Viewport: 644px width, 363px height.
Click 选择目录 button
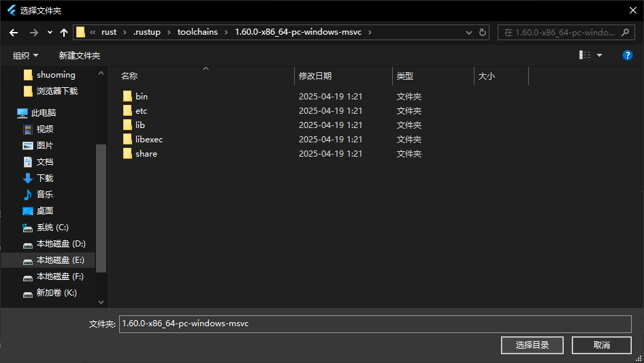click(x=532, y=345)
